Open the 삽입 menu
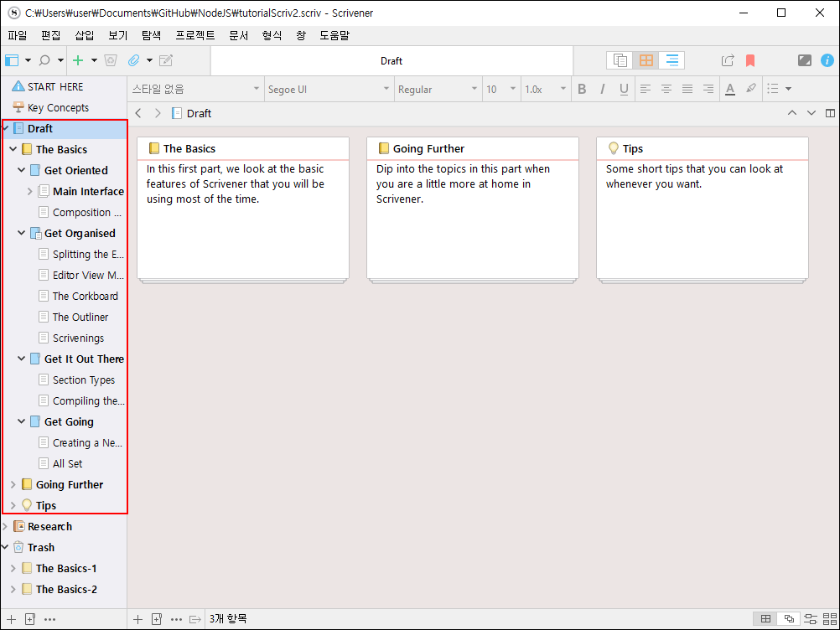840x630 pixels. click(x=85, y=35)
